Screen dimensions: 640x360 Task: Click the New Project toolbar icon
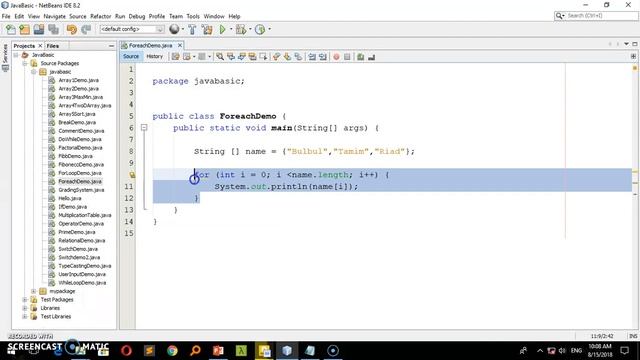pyautogui.click(x=24, y=29)
